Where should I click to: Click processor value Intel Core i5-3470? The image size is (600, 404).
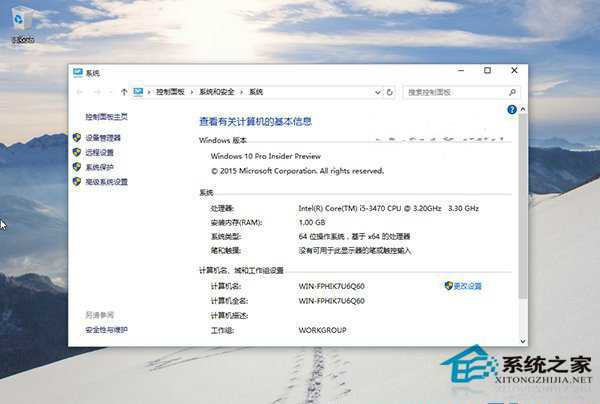click(388, 209)
